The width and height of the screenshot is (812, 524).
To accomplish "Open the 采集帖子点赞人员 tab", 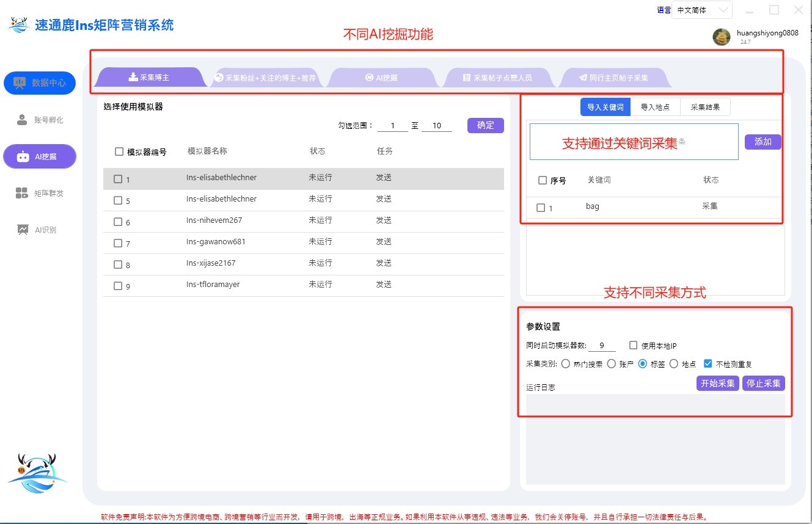I will pyautogui.click(x=497, y=78).
